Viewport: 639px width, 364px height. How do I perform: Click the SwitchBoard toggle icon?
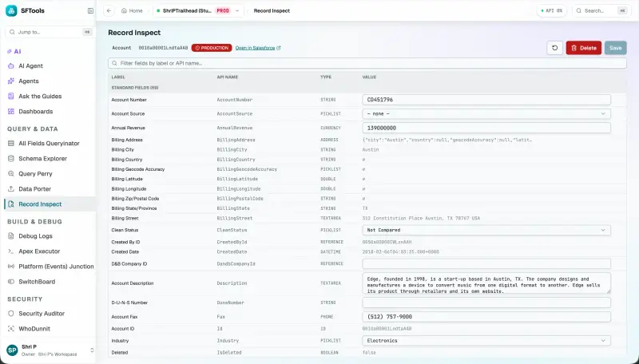pyautogui.click(x=11, y=281)
